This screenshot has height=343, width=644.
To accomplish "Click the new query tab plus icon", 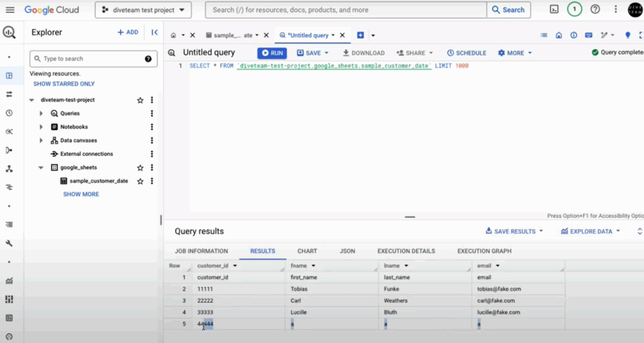I will coord(361,36).
